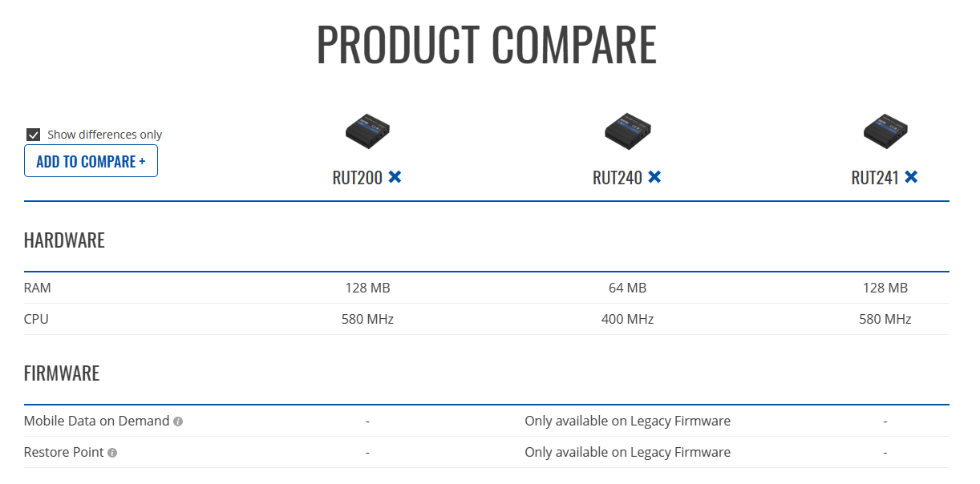This screenshot has width=980, height=484.
Task: Click the Restore Point row label
Action: (x=64, y=452)
